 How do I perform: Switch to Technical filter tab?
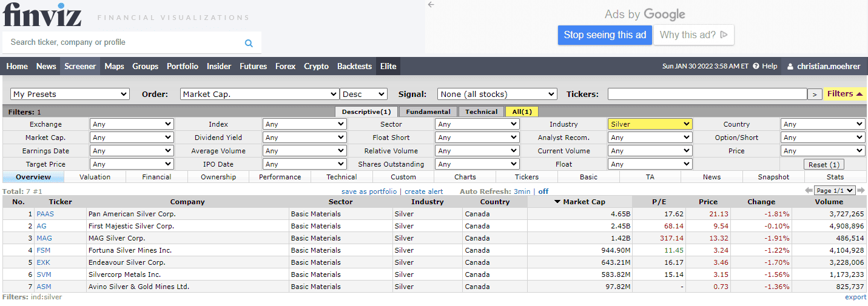(x=482, y=111)
